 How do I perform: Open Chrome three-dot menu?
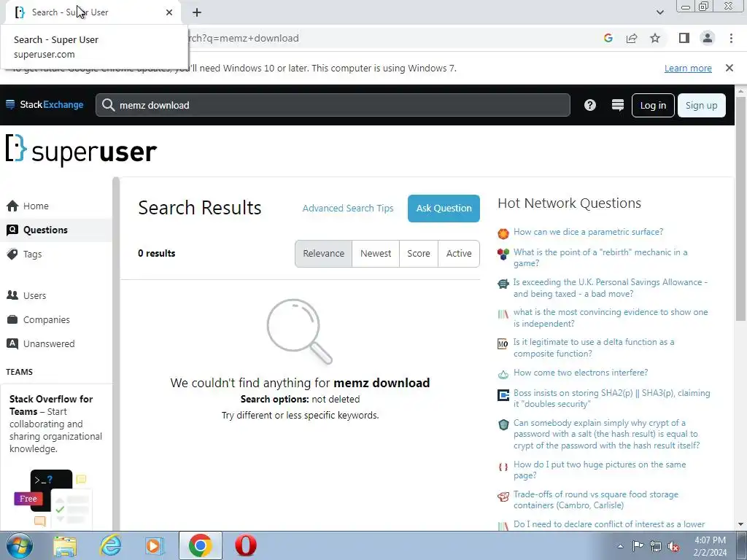[731, 38]
